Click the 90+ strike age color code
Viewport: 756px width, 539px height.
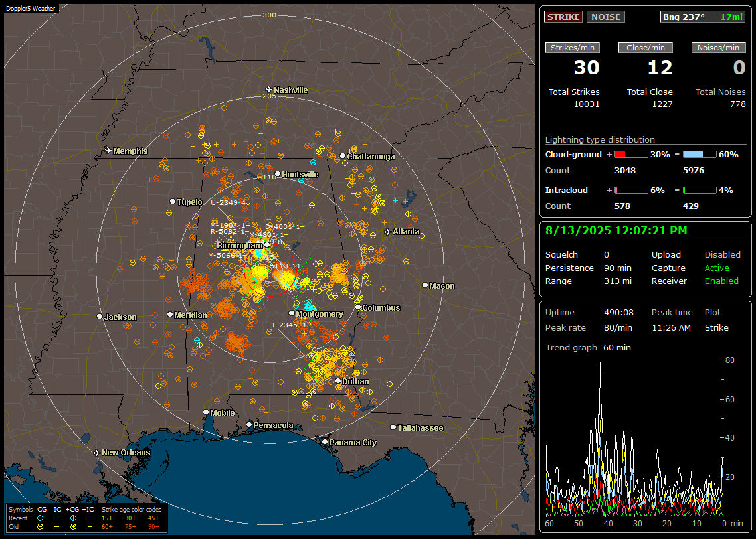(153, 527)
